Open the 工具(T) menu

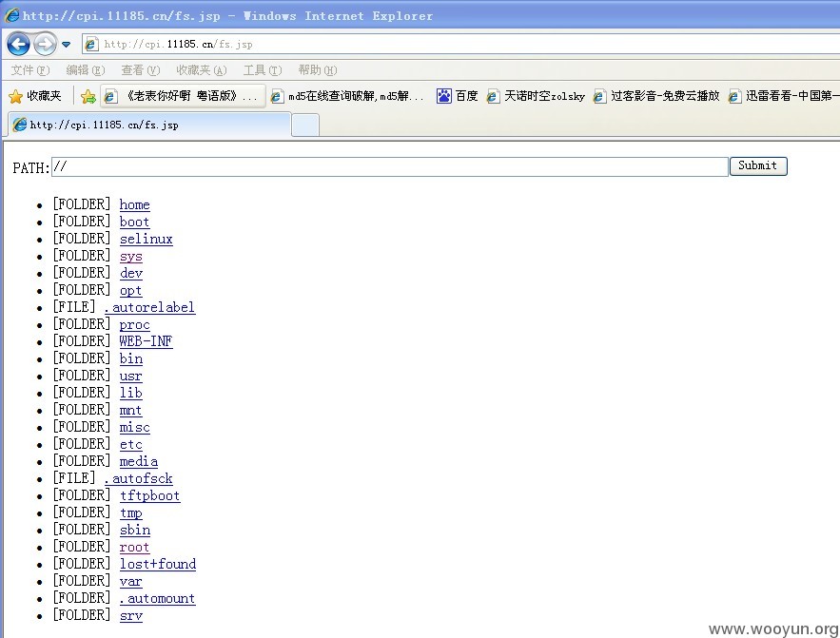tap(262, 70)
